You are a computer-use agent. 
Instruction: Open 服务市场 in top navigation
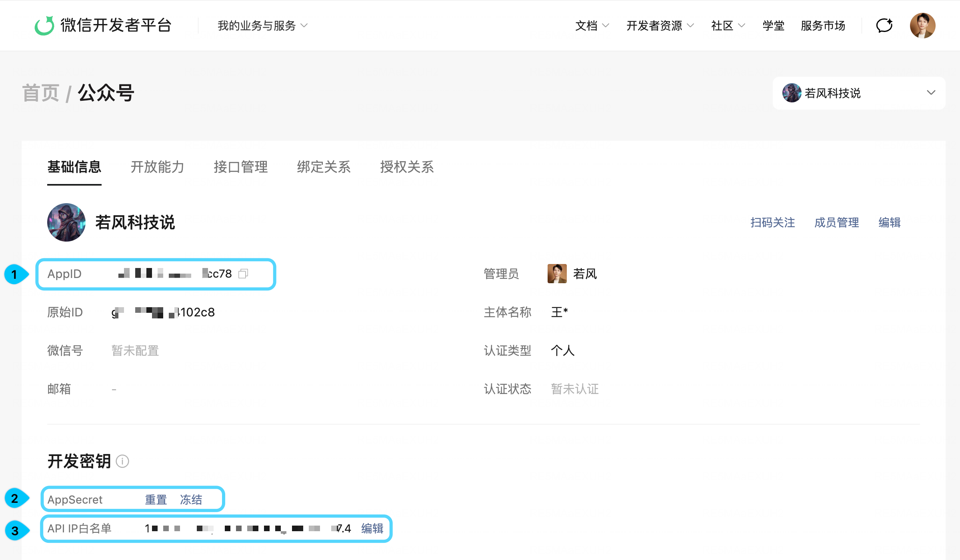823,26
